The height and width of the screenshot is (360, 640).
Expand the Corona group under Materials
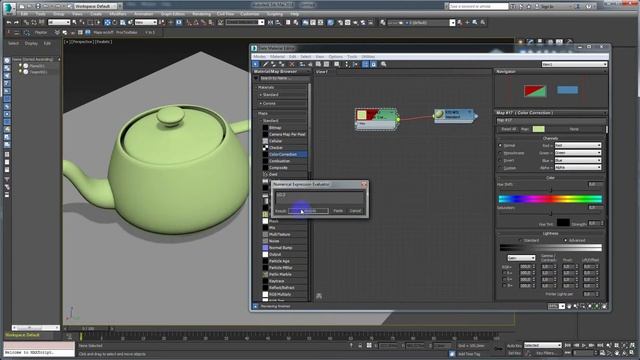261,104
